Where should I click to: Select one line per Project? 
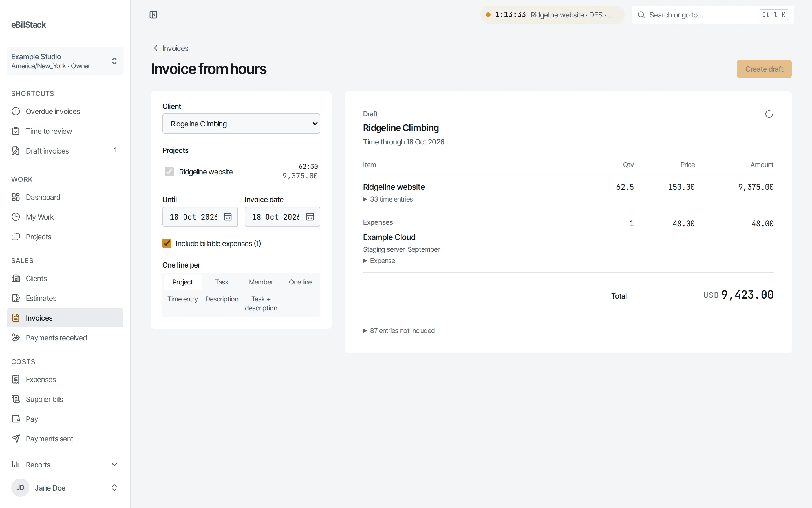[x=182, y=282]
